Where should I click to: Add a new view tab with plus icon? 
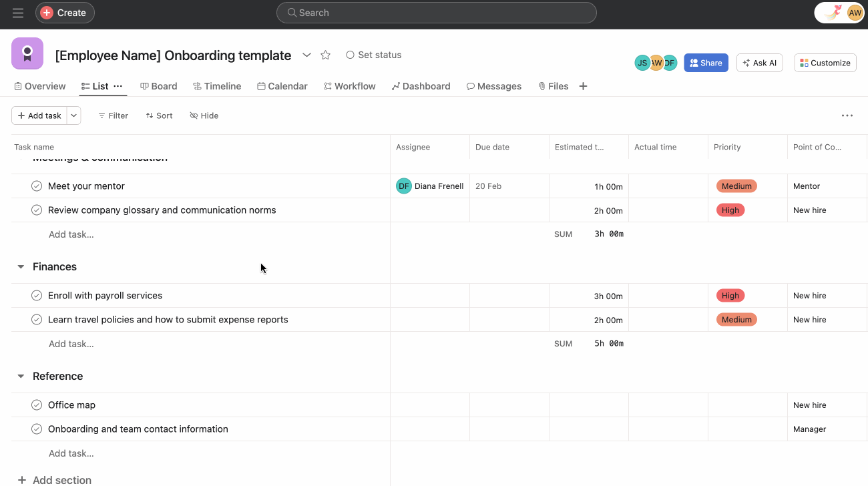[x=583, y=86]
